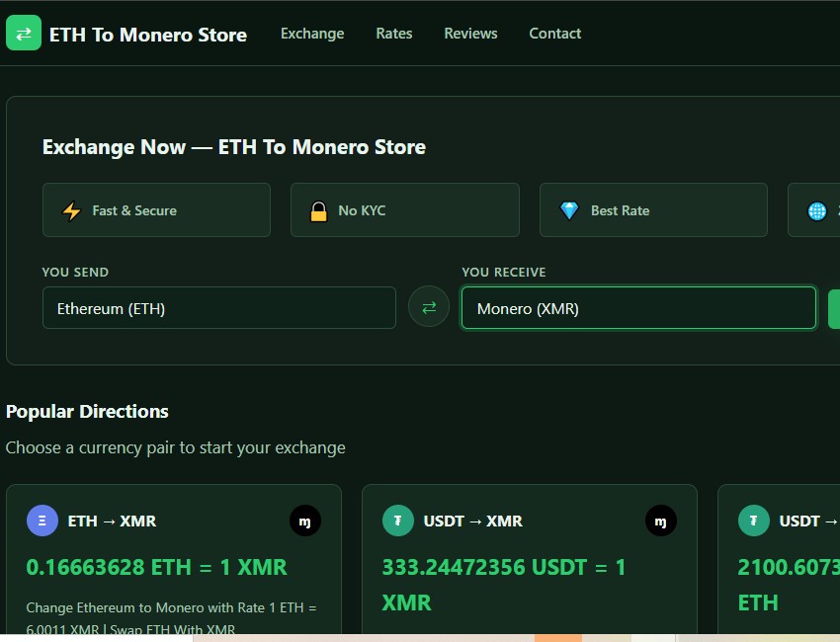Image resolution: width=840 pixels, height=642 pixels.
Task: Open the Contact page
Action: point(554,33)
